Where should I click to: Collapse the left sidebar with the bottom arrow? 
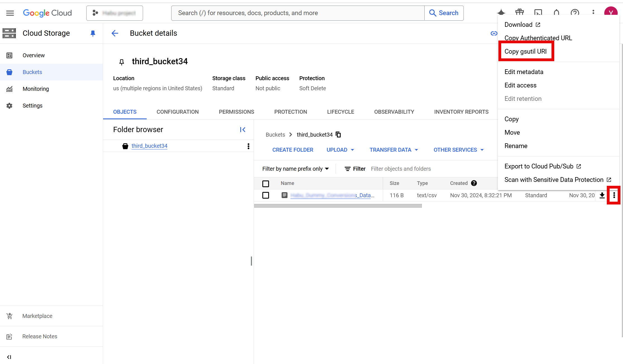(x=9, y=357)
